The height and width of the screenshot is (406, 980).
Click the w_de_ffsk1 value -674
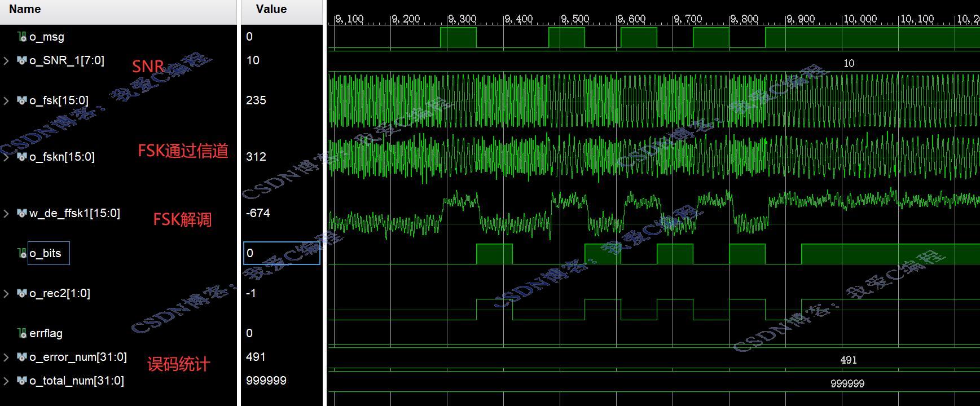(258, 213)
